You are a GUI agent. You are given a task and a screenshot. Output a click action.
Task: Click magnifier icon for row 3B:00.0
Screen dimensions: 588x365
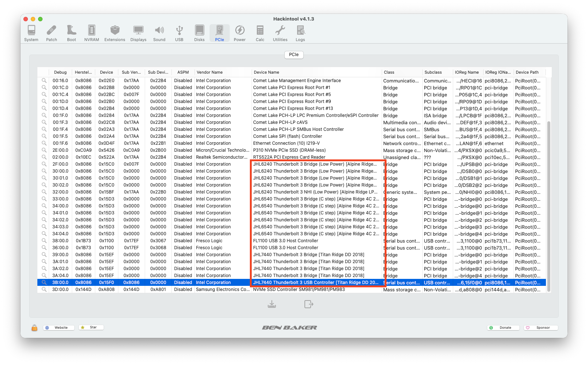click(44, 283)
